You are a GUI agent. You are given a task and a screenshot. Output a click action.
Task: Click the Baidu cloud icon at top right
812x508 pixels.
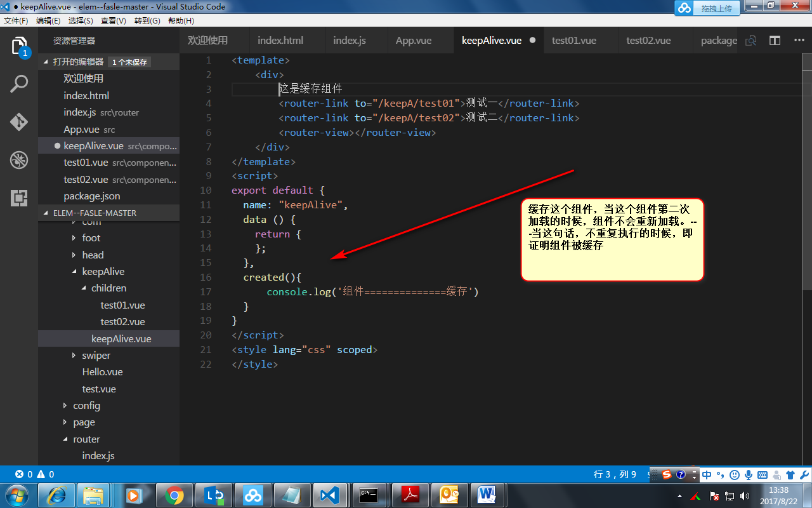click(684, 8)
